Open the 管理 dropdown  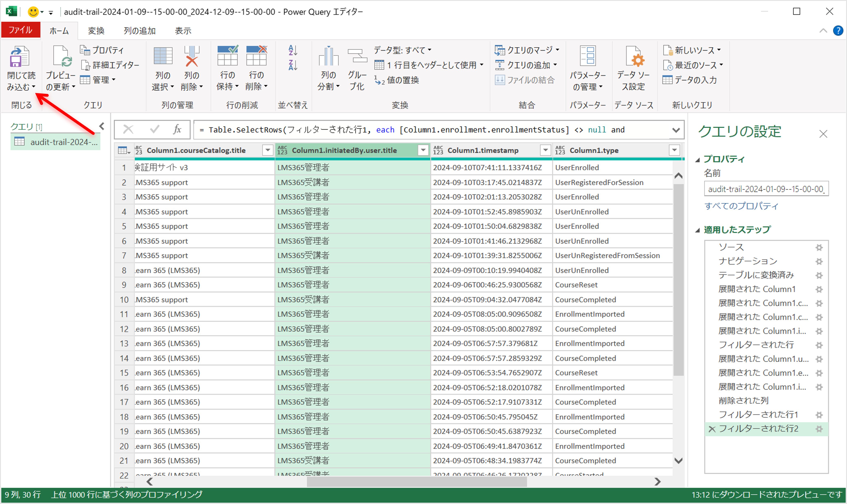[98, 80]
